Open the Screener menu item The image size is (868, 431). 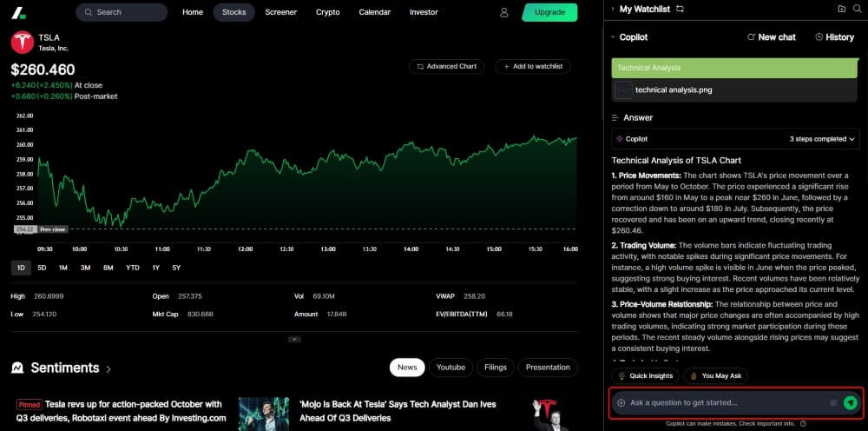[280, 12]
